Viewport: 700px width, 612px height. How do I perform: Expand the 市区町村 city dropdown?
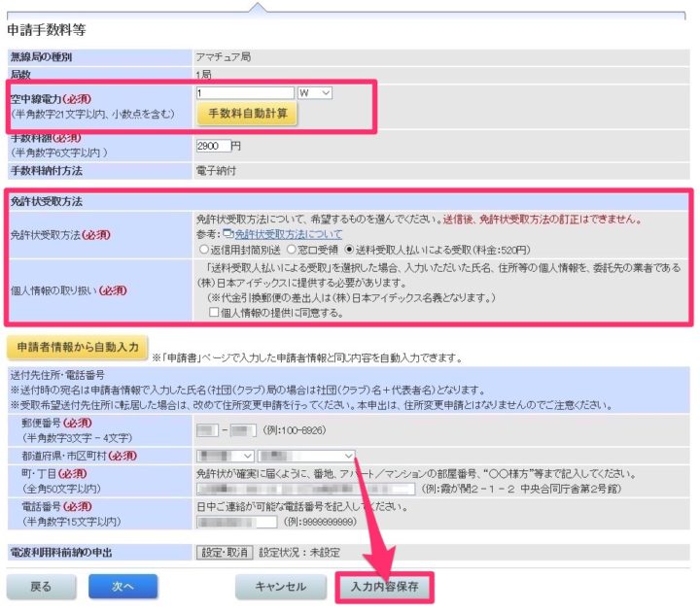pos(308,456)
